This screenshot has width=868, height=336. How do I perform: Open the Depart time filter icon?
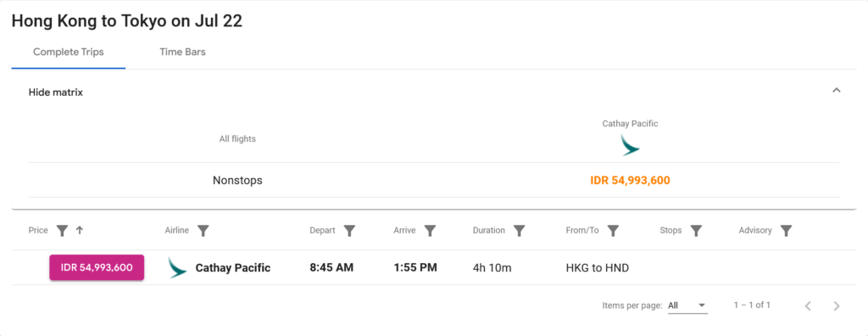point(349,231)
